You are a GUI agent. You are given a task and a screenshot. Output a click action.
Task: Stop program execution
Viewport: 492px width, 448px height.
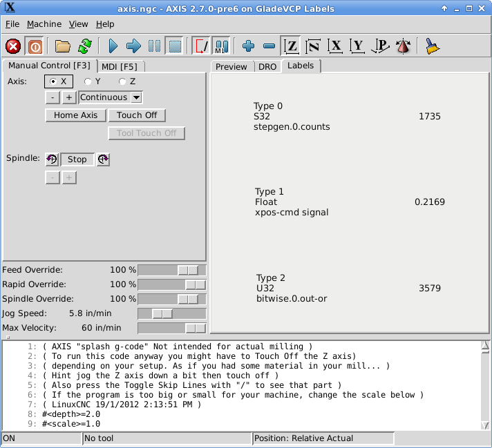point(175,46)
